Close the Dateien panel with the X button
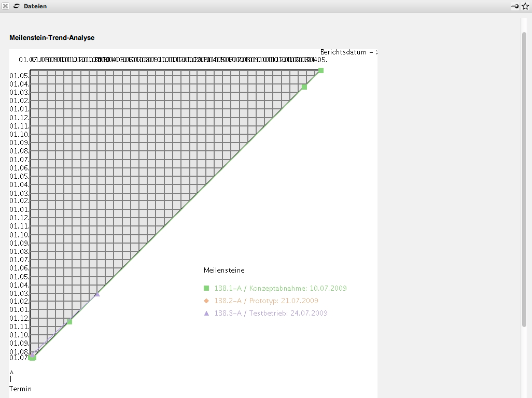532x398 pixels. [x=5, y=6]
